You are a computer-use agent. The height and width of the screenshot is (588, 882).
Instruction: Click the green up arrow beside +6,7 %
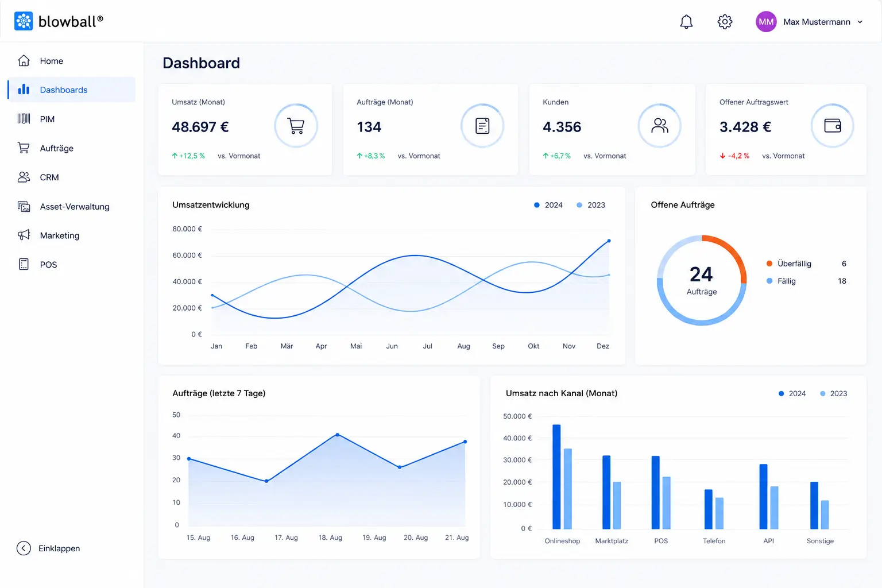click(x=546, y=156)
